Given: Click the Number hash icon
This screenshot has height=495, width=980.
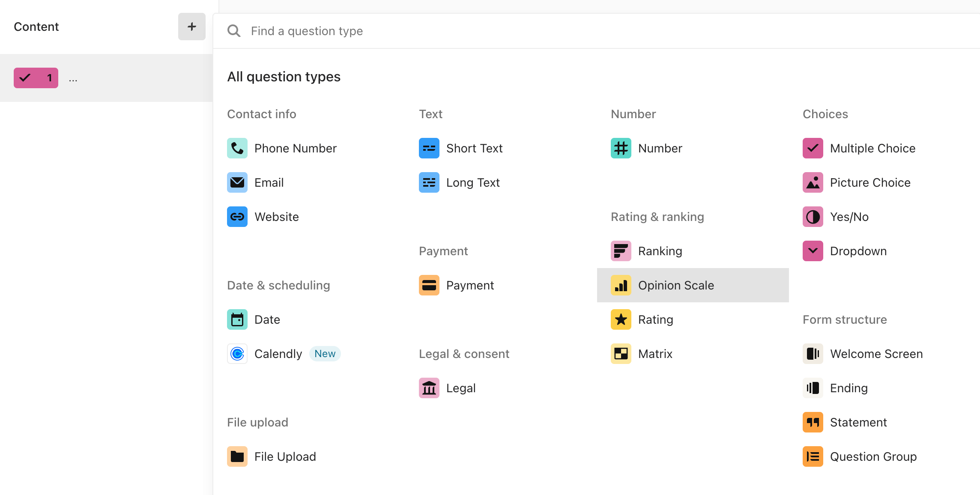Looking at the screenshot, I should (621, 148).
